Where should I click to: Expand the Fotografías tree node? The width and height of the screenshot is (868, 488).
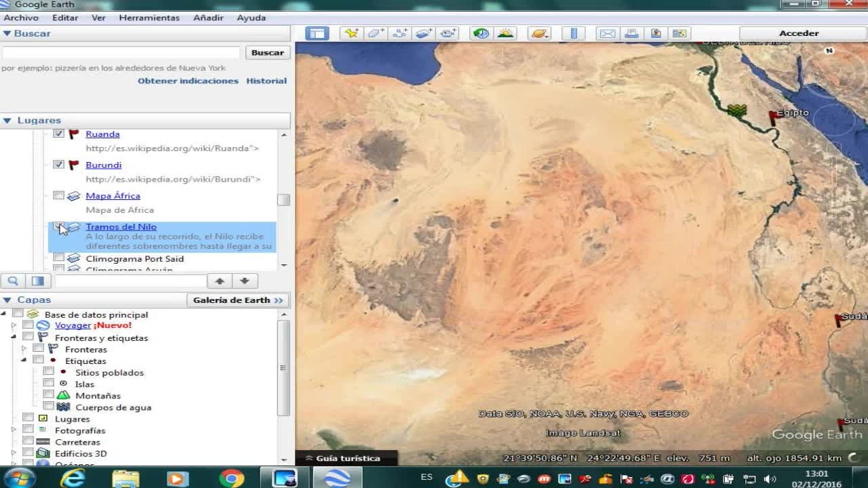tap(14, 430)
